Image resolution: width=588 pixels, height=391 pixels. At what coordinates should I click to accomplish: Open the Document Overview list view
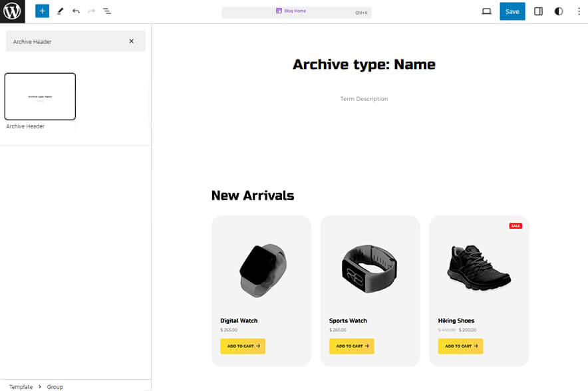pyautogui.click(x=107, y=11)
